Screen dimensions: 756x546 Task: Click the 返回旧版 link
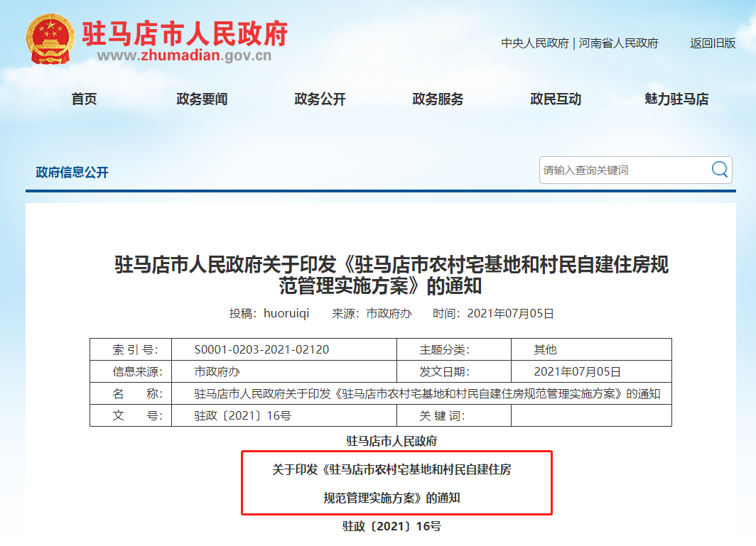(713, 43)
